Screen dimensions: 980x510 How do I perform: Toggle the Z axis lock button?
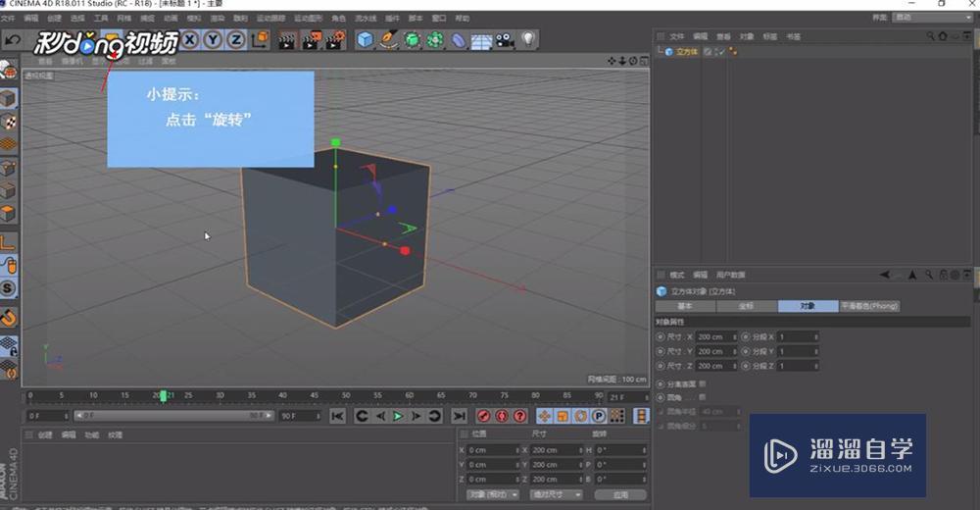click(x=235, y=40)
